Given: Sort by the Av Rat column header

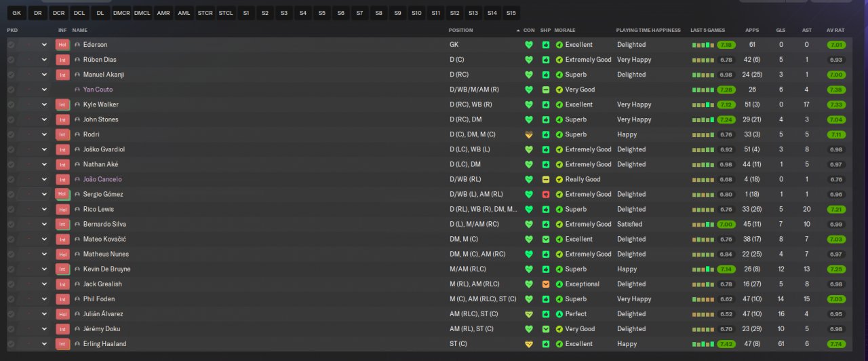Looking at the screenshot, I should [835, 31].
